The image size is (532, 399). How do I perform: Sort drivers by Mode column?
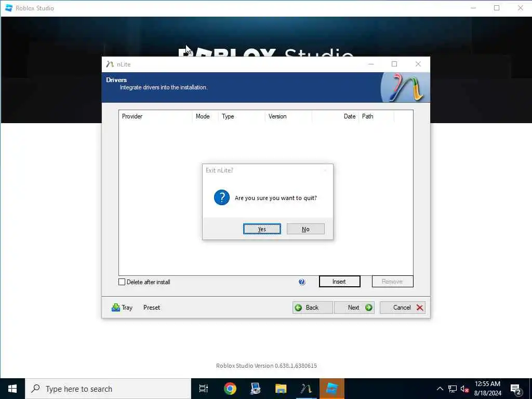coord(205,116)
